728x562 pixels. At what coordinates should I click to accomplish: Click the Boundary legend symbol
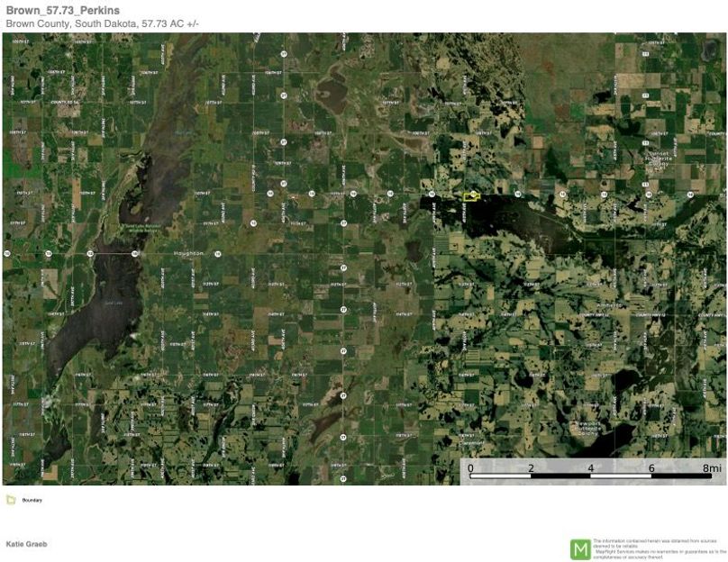coord(11,500)
